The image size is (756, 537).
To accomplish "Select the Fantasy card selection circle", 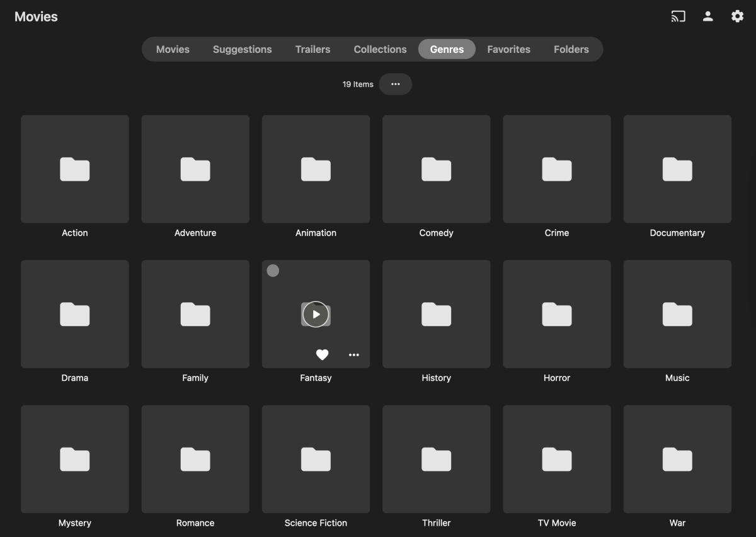I will tap(273, 271).
